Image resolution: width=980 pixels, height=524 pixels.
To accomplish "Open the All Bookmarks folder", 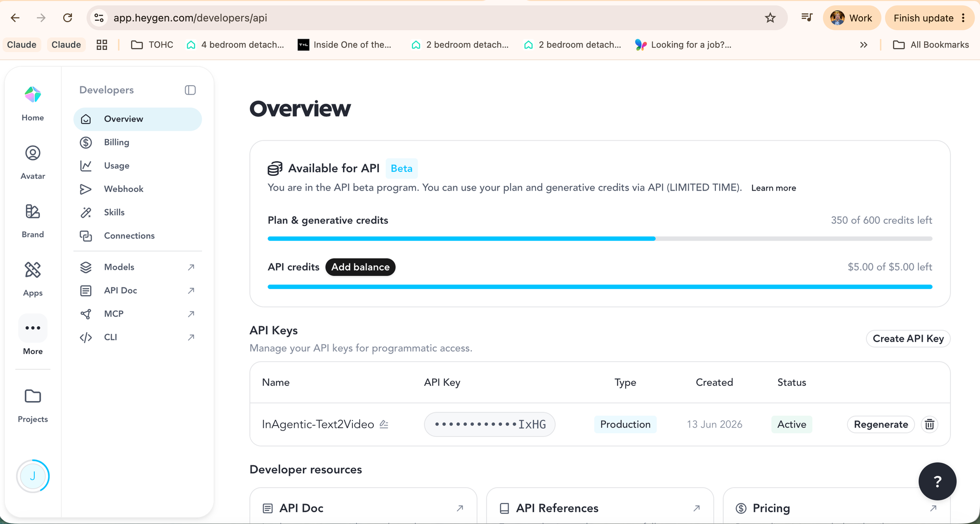I will pos(931,45).
